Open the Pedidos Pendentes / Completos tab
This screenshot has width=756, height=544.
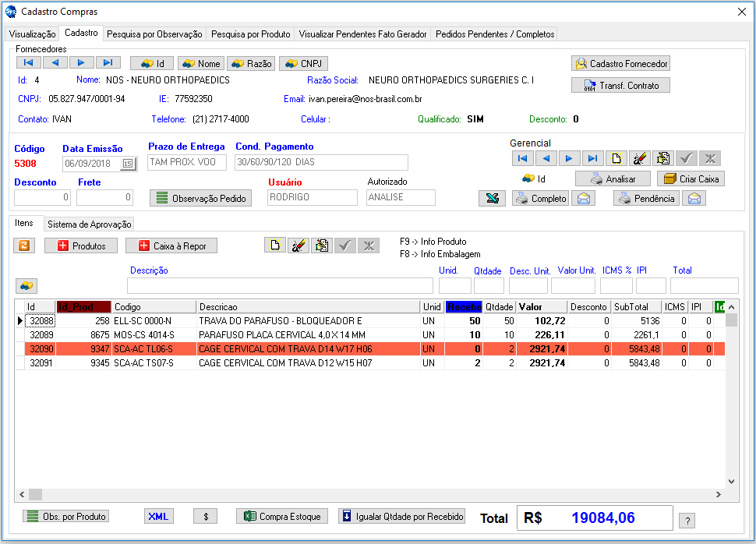tap(495, 34)
